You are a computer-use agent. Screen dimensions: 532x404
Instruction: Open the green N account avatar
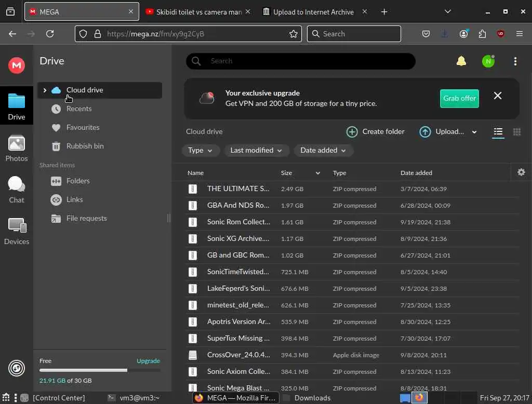(x=488, y=61)
